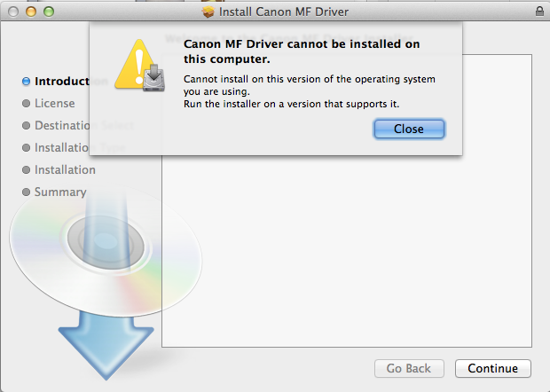Click the Go Back button
This screenshot has width=550, height=392.
(408, 368)
